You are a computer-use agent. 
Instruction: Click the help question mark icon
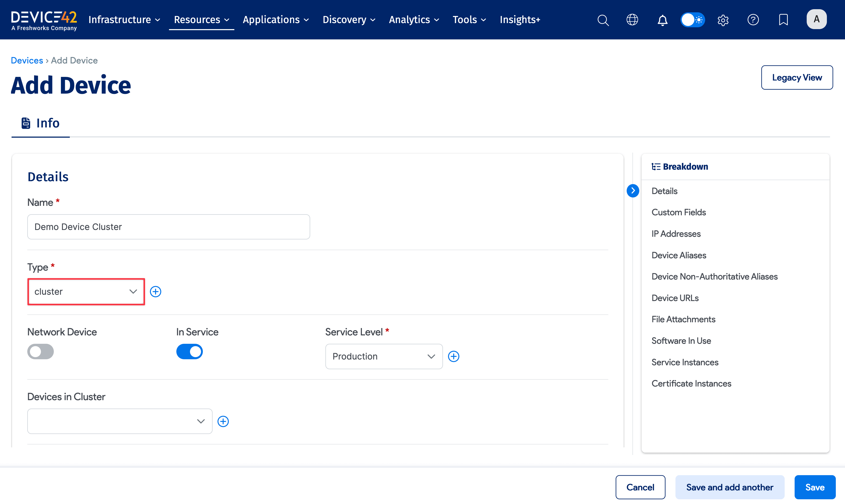point(753,20)
